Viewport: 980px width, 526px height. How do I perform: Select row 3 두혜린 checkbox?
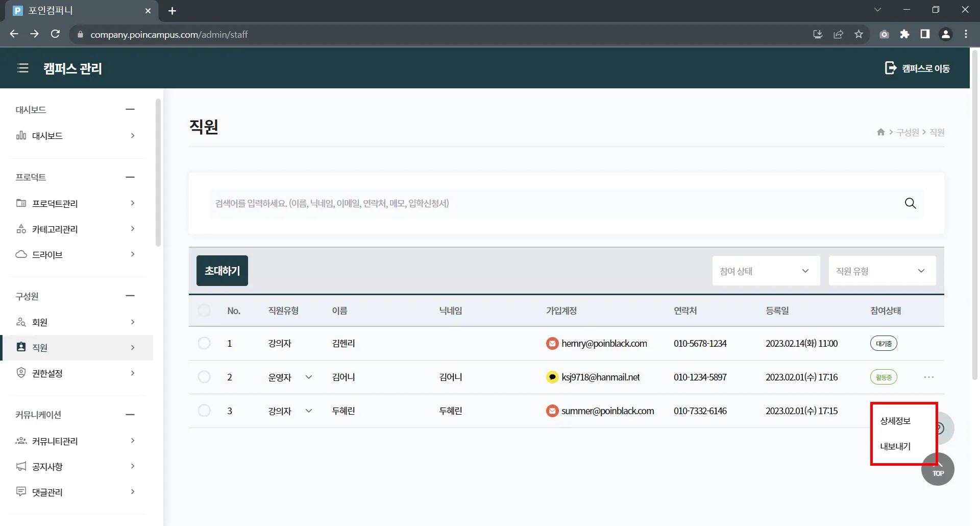(204, 411)
